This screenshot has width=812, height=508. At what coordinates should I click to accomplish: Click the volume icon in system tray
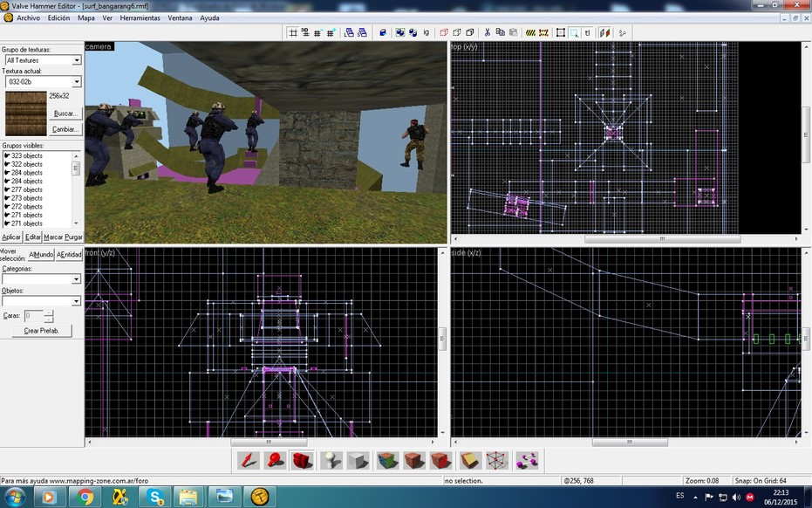(x=736, y=498)
